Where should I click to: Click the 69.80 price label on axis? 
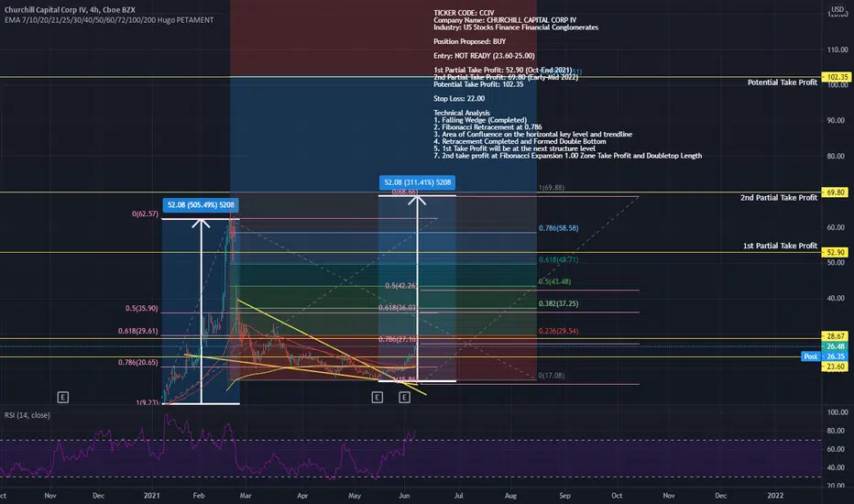[x=836, y=192]
